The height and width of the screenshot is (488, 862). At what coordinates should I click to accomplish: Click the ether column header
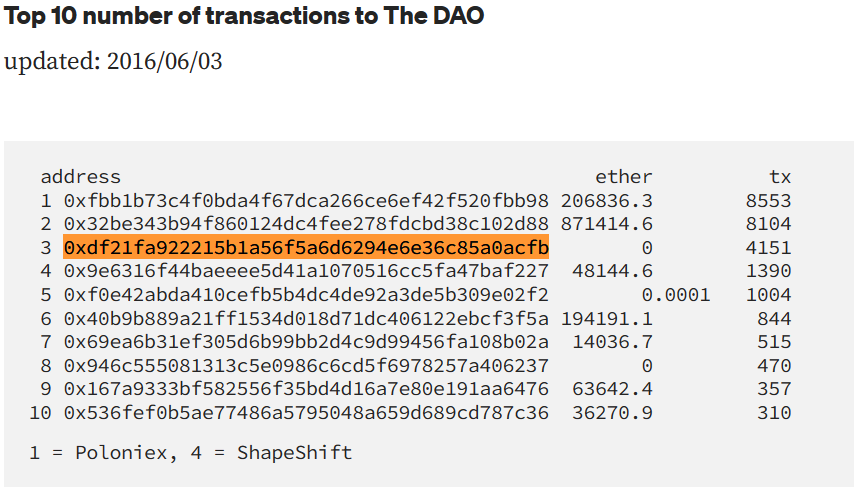tap(623, 177)
